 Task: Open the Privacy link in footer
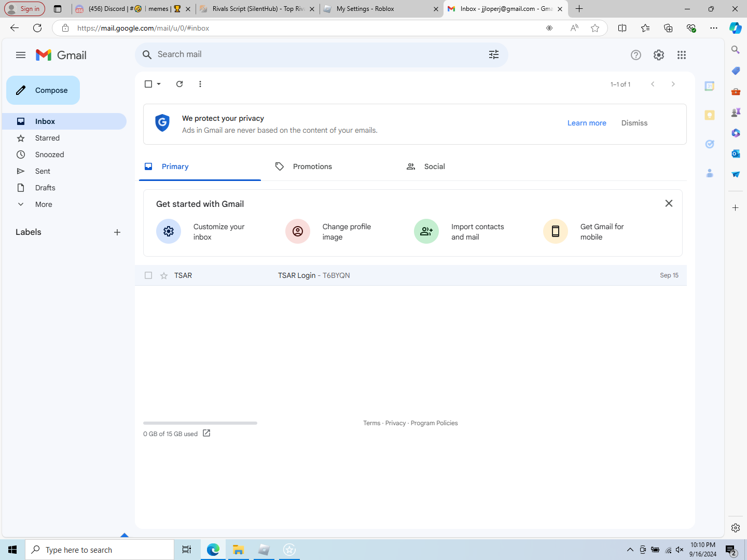click(x=395, y=423)
